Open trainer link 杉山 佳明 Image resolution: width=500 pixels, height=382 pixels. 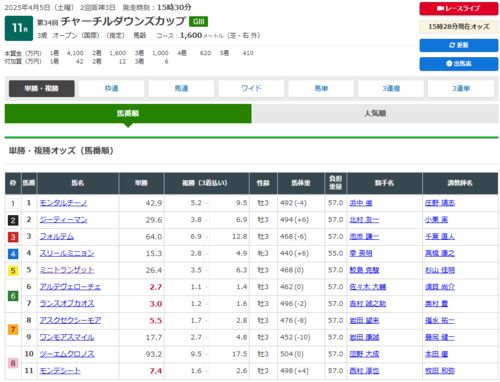(x=440, y=270)
